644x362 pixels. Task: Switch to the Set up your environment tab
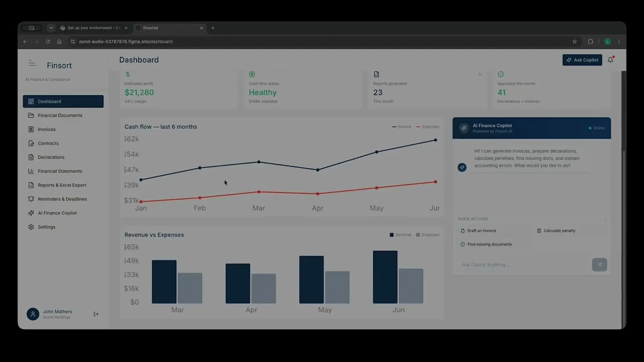click(x=93, y=28)
